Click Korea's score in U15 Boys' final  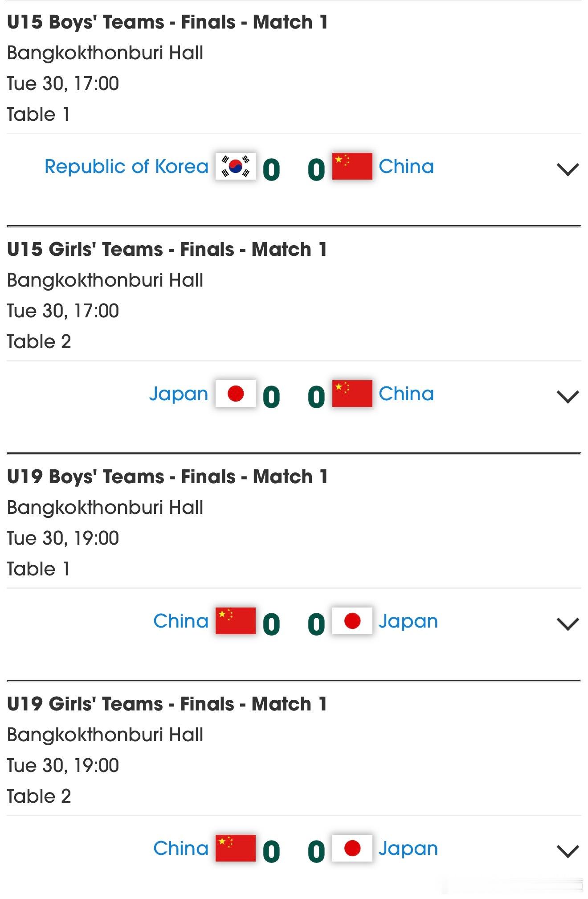pyautogui.click(x=271, y=170)
